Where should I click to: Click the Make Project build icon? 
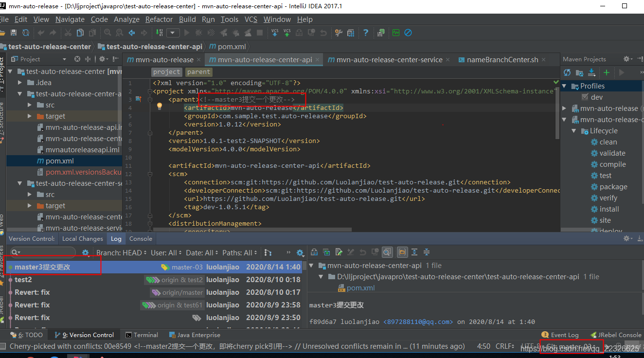pos(160,33)
